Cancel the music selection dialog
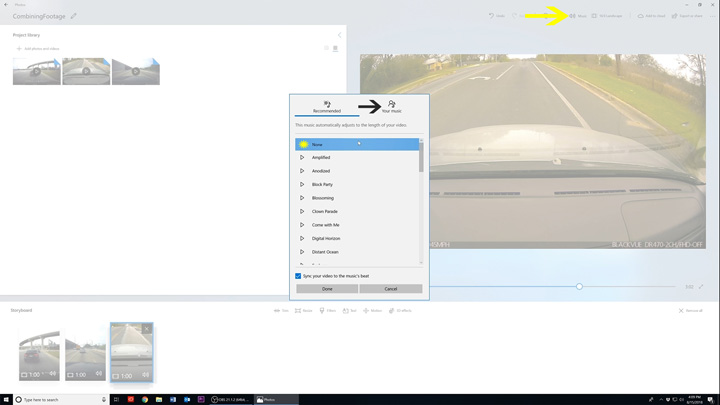The image size is (720, 405). (x=391, y=289)
